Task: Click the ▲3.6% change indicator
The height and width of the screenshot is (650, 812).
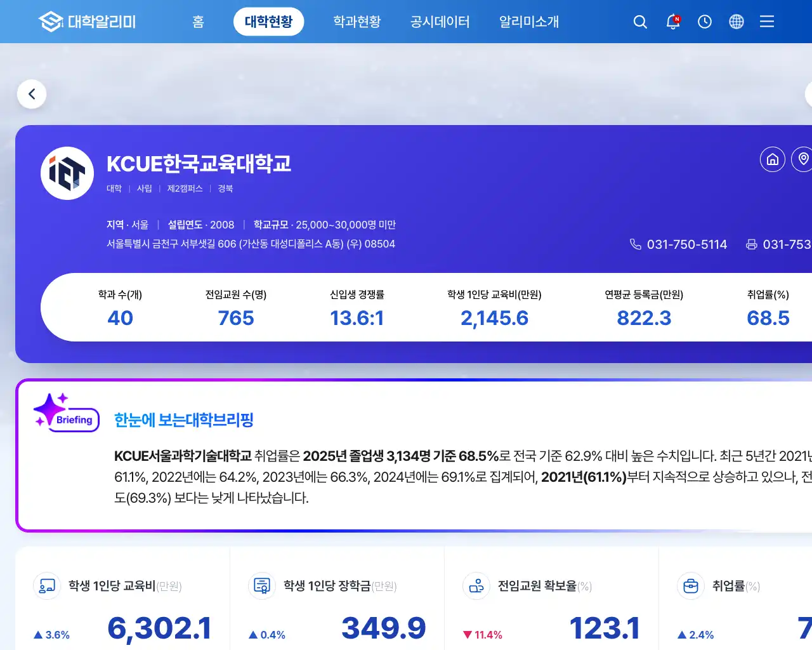Action: tap(51, 635)
